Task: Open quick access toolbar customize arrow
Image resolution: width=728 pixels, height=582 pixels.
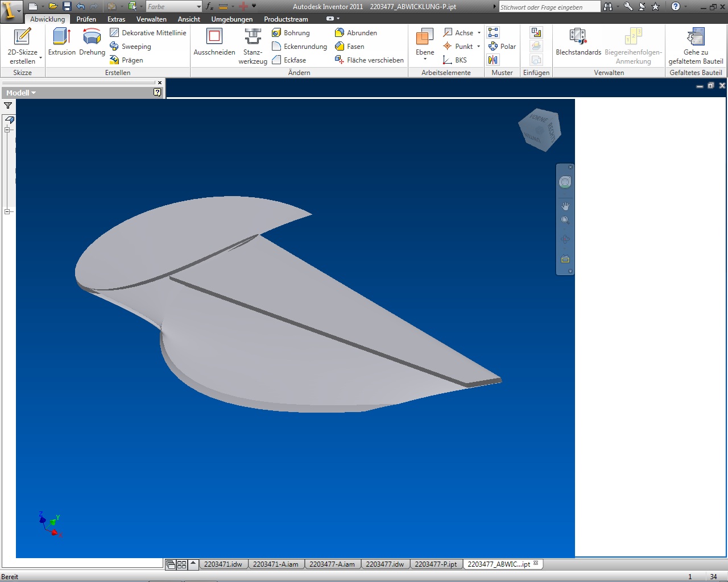Action: click(254, 6)
